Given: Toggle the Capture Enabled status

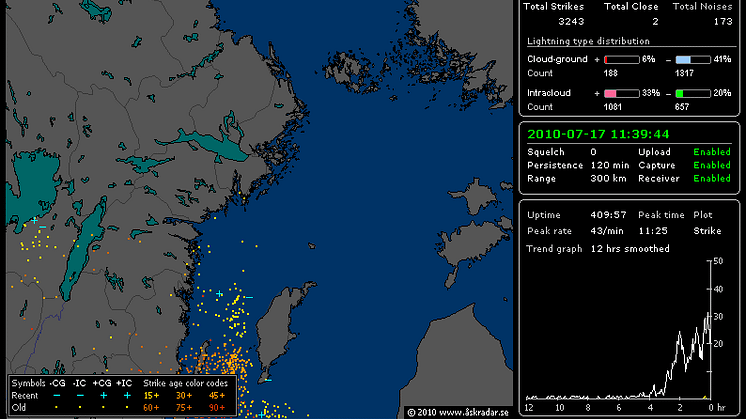Looking at the screenshot, I should [x=712, y=165].
